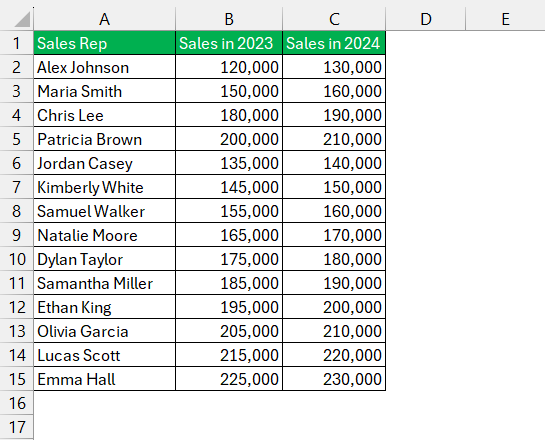Select column E header
The height and width of the screenshot is (440, 545).
(505, 19)
